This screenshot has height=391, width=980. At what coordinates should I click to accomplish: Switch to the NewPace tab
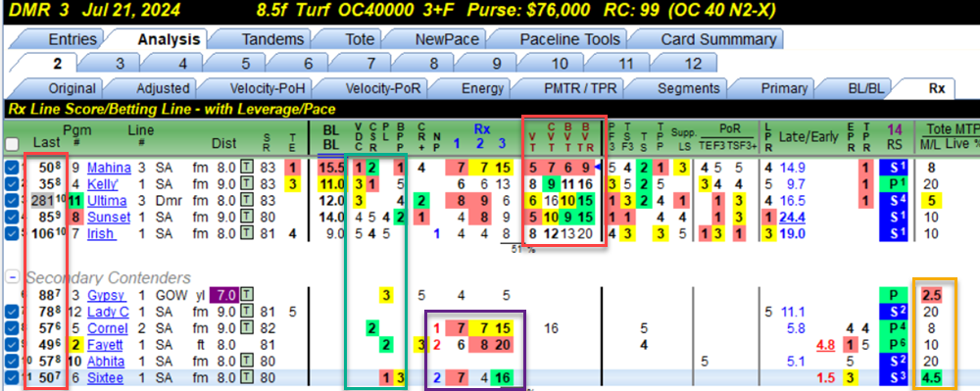[447, 39]
